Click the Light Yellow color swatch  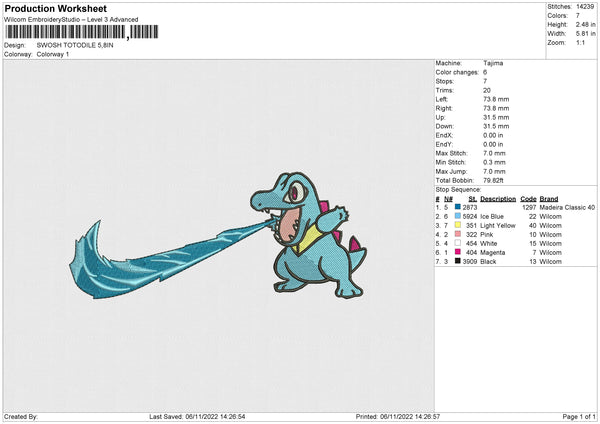pyautogui.click(x=458, y=225)
